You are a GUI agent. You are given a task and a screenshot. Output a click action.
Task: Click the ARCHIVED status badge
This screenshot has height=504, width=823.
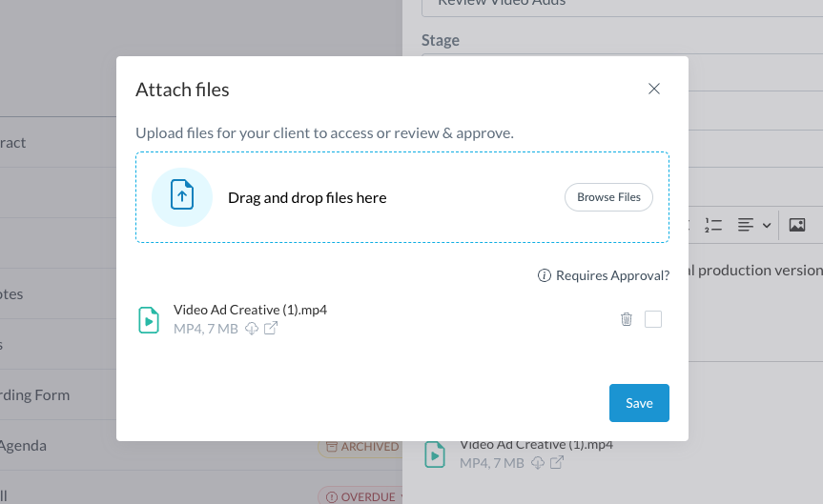[360, 446]
